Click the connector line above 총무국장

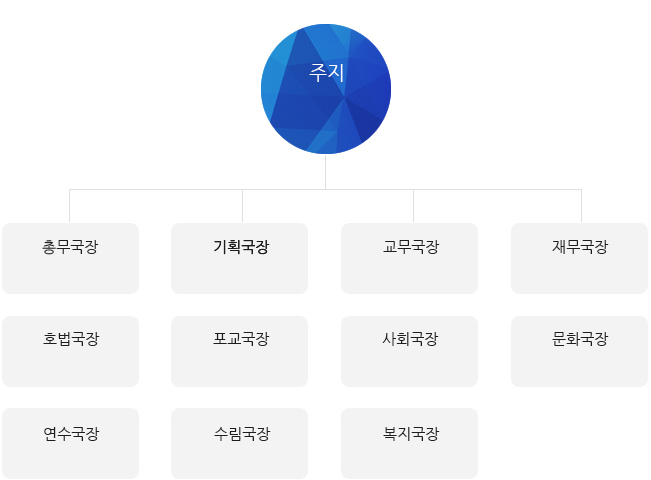click(70, 206)
